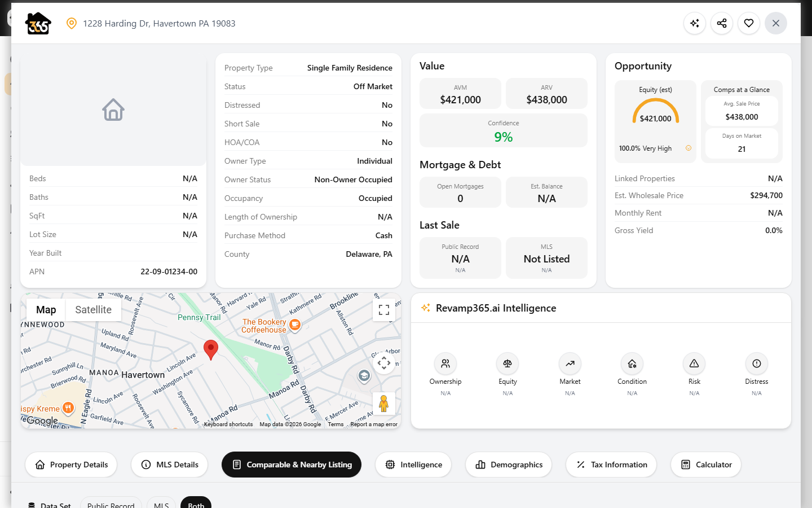Open Distress intelligence icon

(x=757, y=364)
